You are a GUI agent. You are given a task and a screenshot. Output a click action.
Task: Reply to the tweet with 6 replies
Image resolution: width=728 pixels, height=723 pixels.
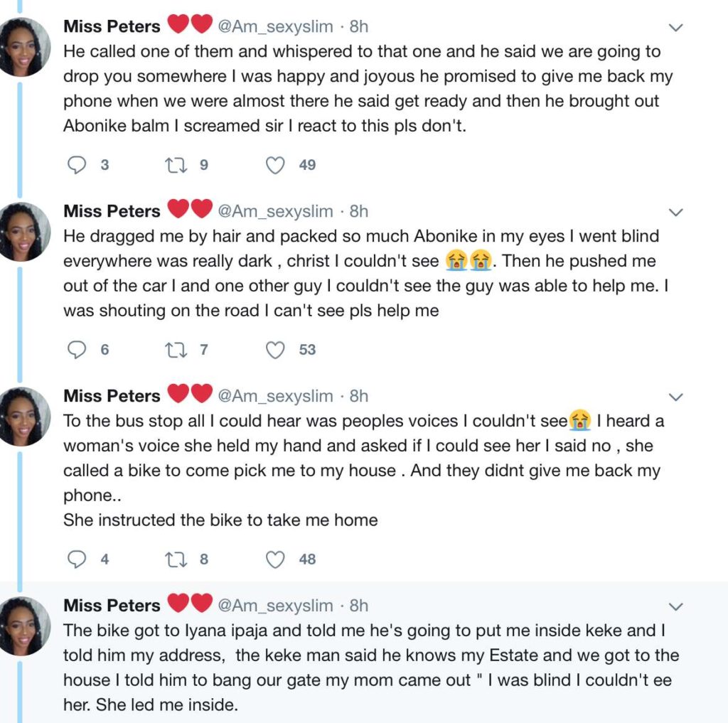[x=77, y=350]
